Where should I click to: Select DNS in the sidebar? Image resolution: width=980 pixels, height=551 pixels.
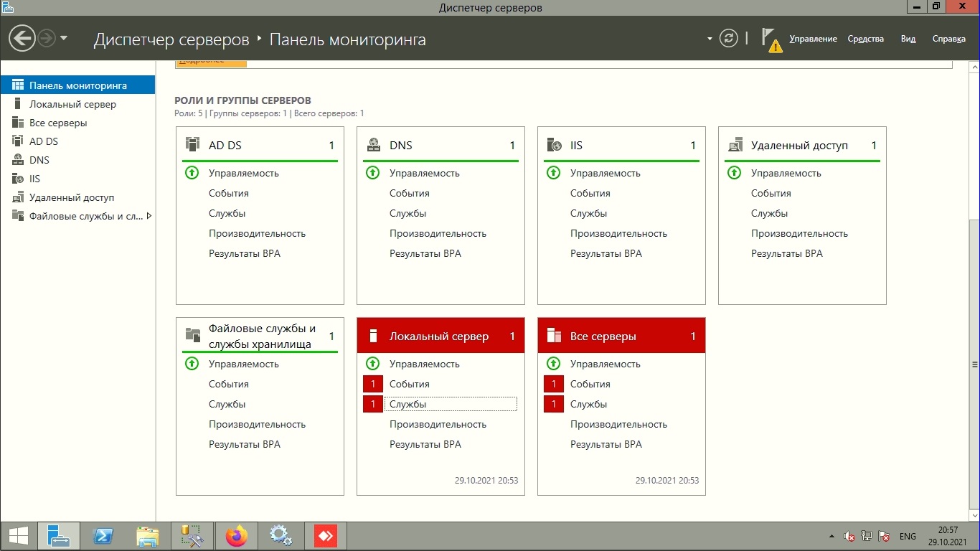tap(77, 160)
